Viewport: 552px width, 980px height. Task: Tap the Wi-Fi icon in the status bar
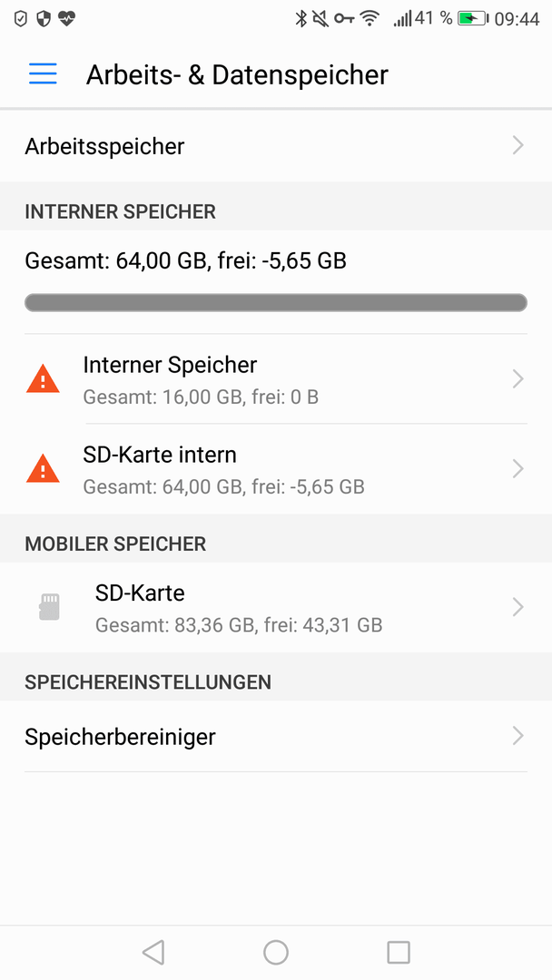370,19
